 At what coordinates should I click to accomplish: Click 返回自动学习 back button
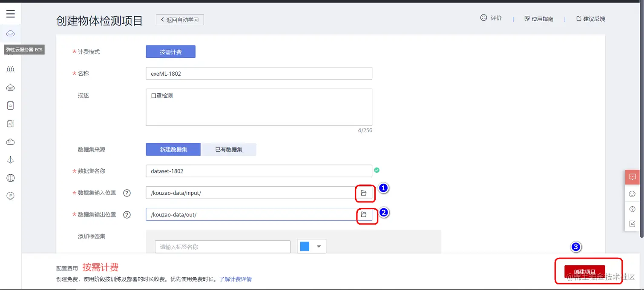(x=180, y=20)
